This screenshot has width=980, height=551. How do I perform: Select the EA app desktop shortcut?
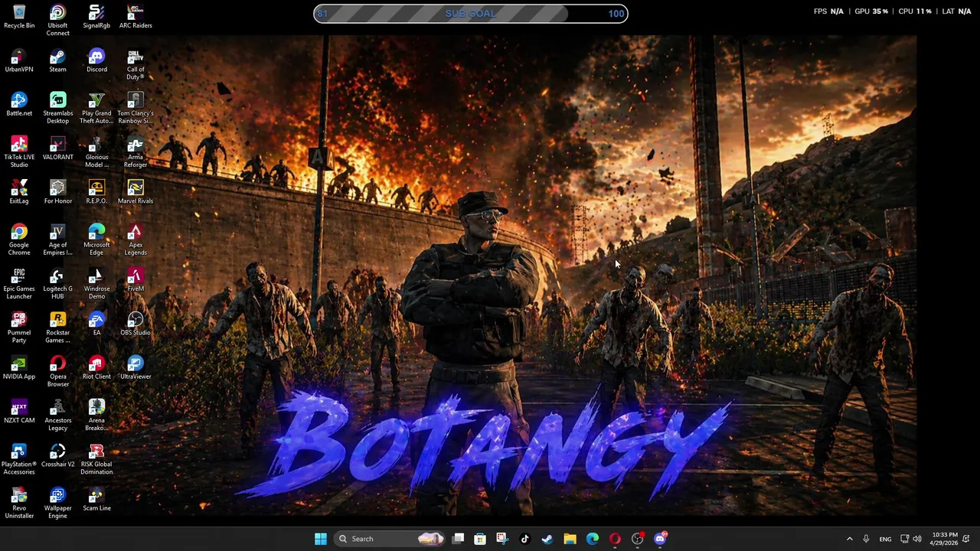tap(96, 324)
